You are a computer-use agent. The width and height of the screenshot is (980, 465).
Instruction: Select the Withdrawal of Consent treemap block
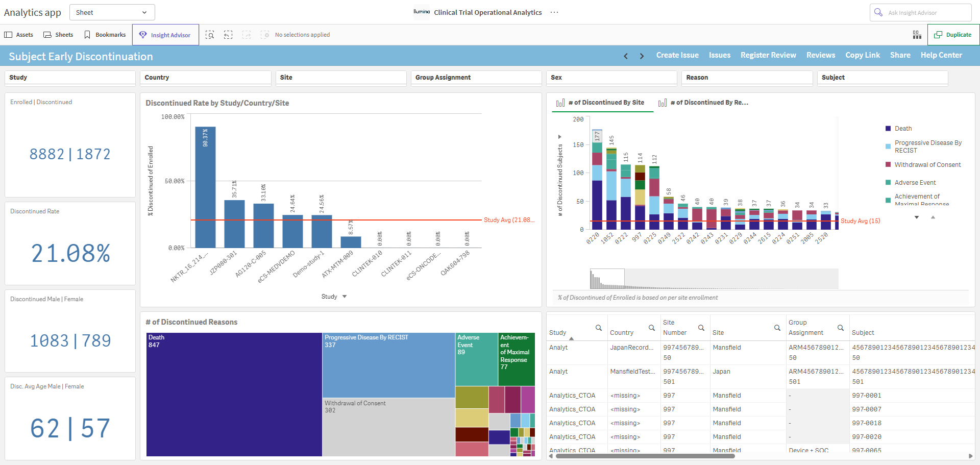click(x=388, y=427)
